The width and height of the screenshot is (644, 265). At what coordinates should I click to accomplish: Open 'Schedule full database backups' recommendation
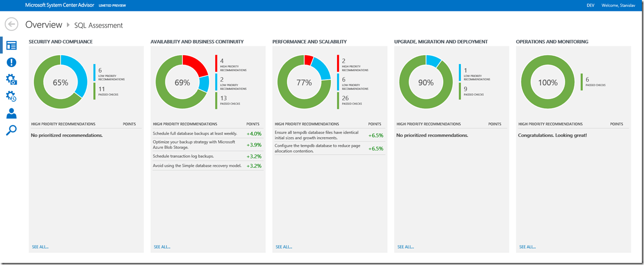195,134
